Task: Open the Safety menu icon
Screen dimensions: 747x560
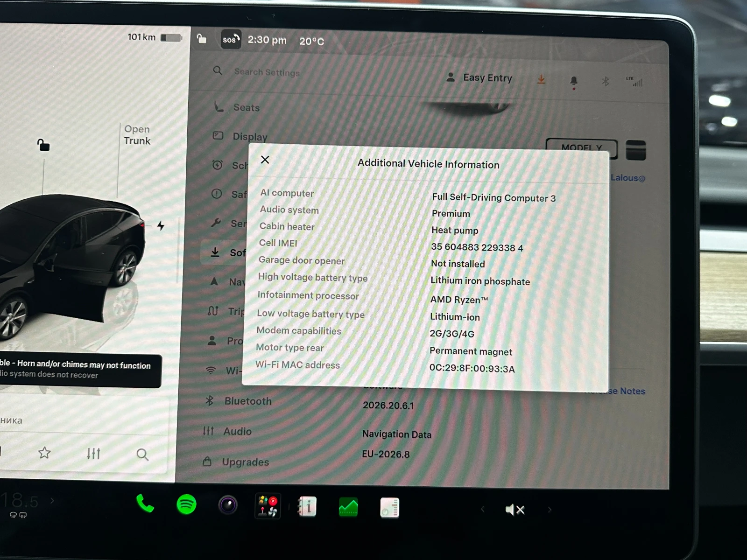Action: coord(217,194)
